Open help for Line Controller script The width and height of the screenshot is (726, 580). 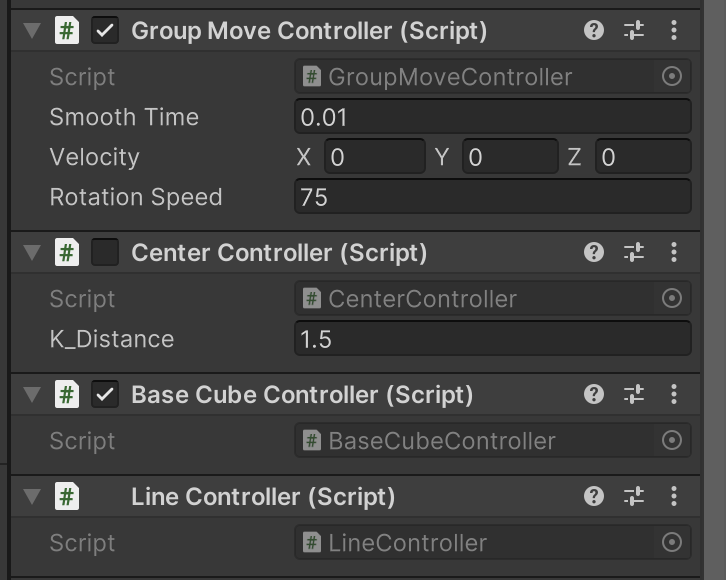(594, 496)
